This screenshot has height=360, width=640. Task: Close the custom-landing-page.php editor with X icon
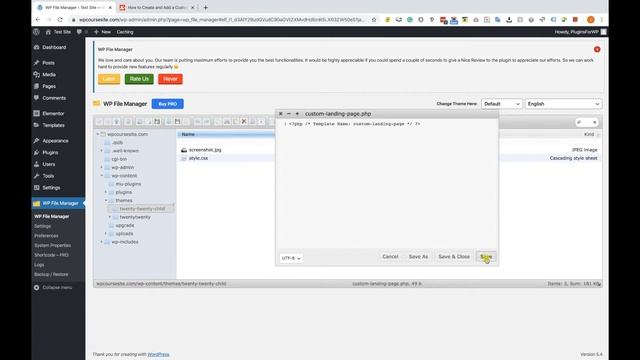(x=280, y=114)
